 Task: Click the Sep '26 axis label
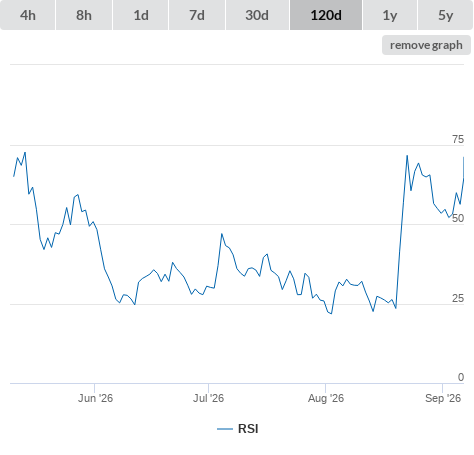443,398
